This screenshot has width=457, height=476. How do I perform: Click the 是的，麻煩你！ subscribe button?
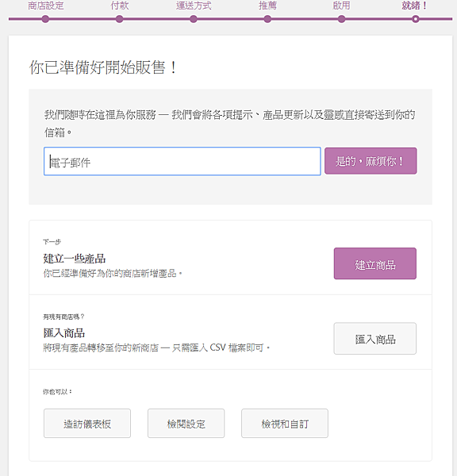(x=371, y=161)
